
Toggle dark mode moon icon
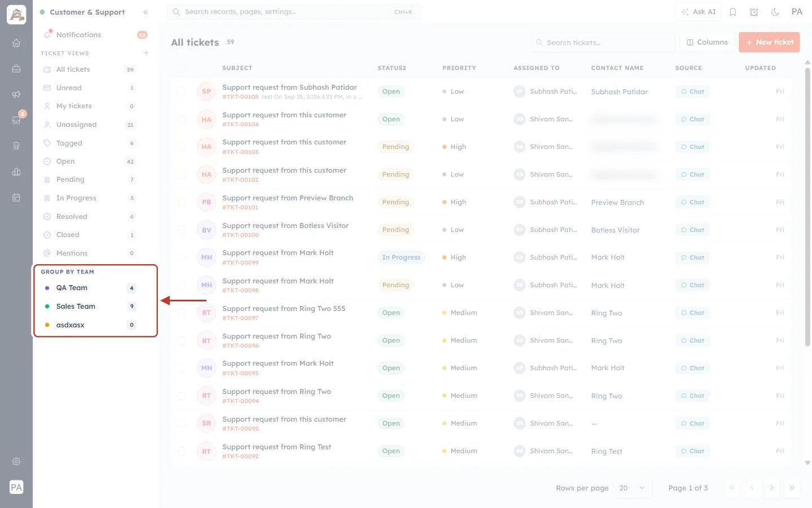point(775,12)
